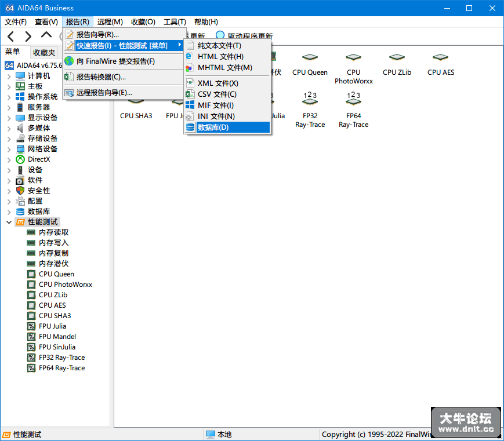Open the CPU AES benchmark icon

click(441, 64)
